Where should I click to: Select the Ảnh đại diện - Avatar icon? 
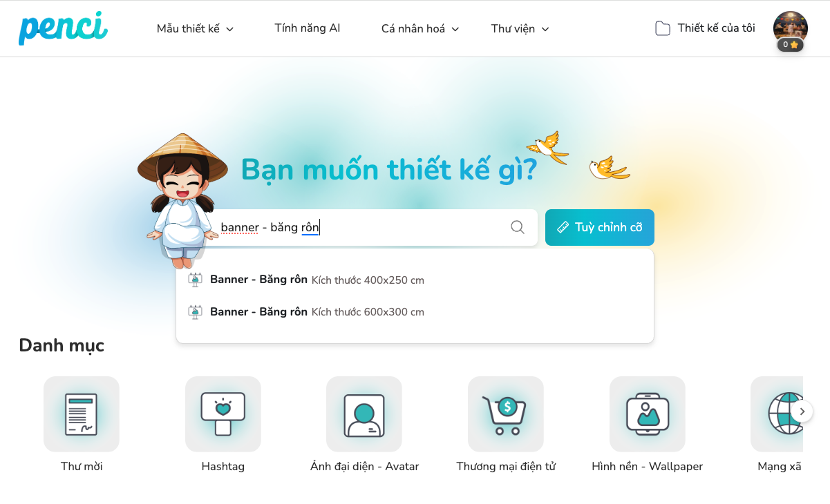pos(364,414)
